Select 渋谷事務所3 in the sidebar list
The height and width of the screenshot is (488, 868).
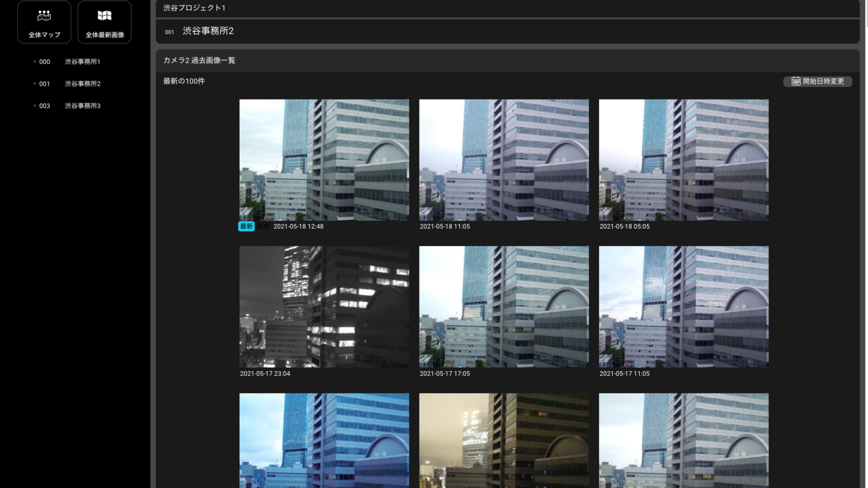(x=83, y=106)
